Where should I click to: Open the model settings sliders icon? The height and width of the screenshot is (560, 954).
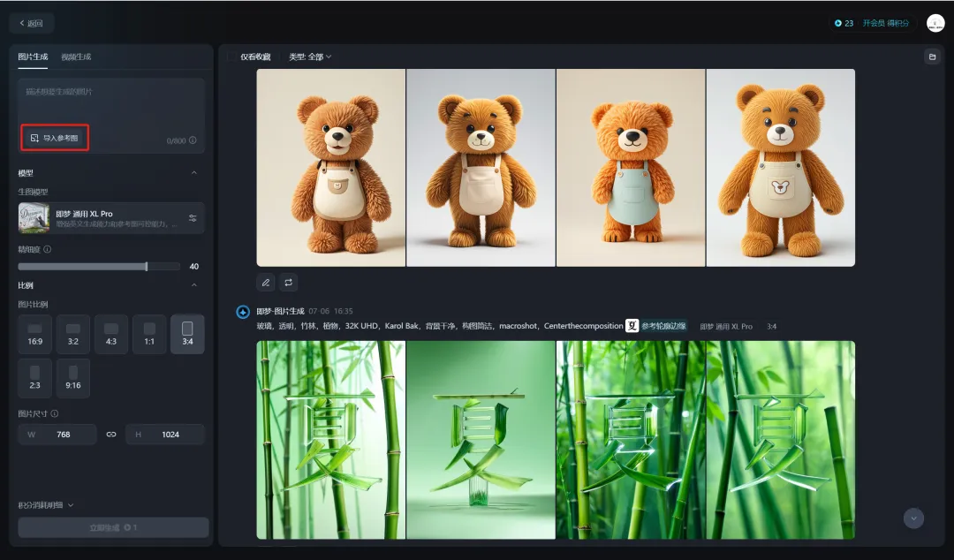coord(193,218)
